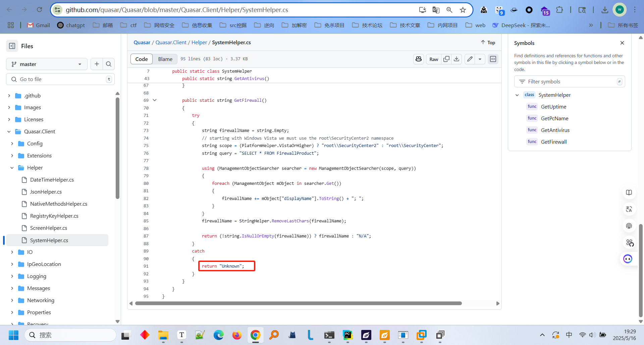
Task: Open NativeMethodsHelper.cs file
Action: point(58,204)
